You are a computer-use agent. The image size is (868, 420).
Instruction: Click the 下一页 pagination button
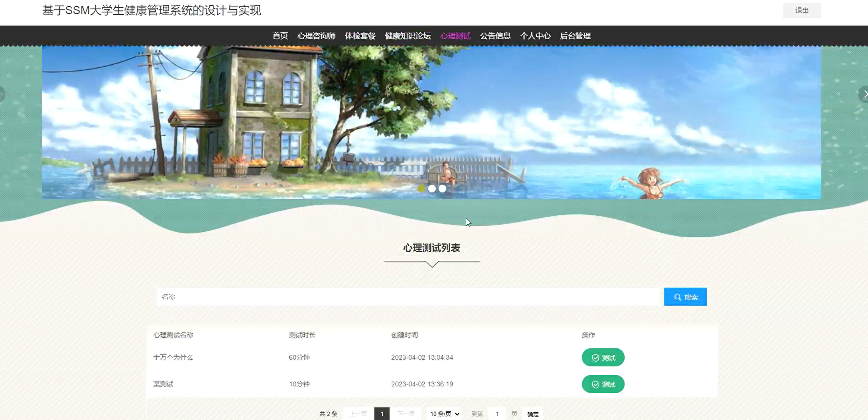(x=406, y=414)
